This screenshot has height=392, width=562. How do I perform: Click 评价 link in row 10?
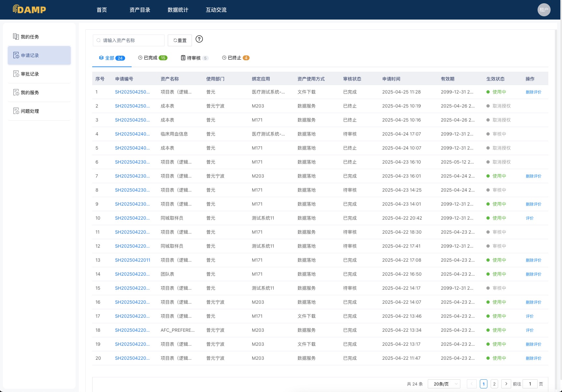coord(529,218)
